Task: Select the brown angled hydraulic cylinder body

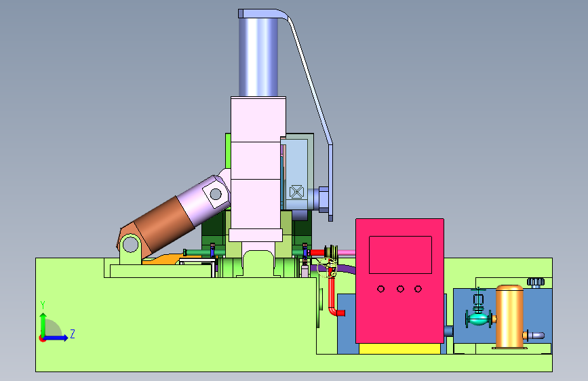Action: point(163,225)
